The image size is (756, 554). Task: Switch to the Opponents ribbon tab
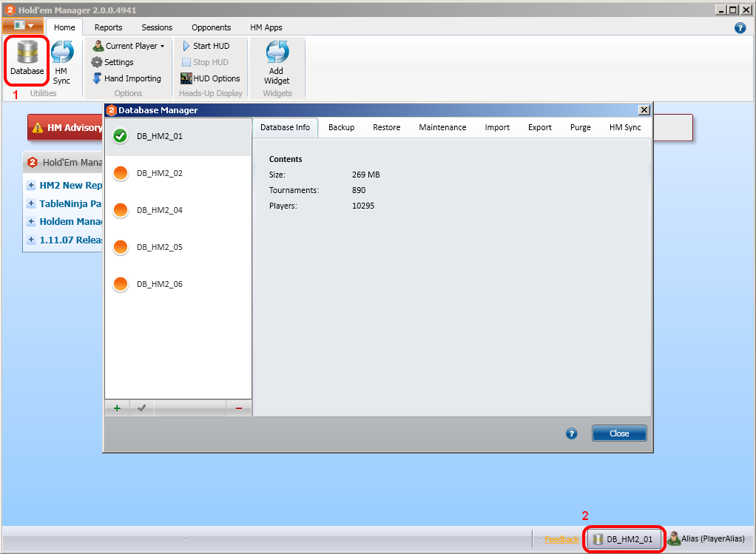point(211,27)
